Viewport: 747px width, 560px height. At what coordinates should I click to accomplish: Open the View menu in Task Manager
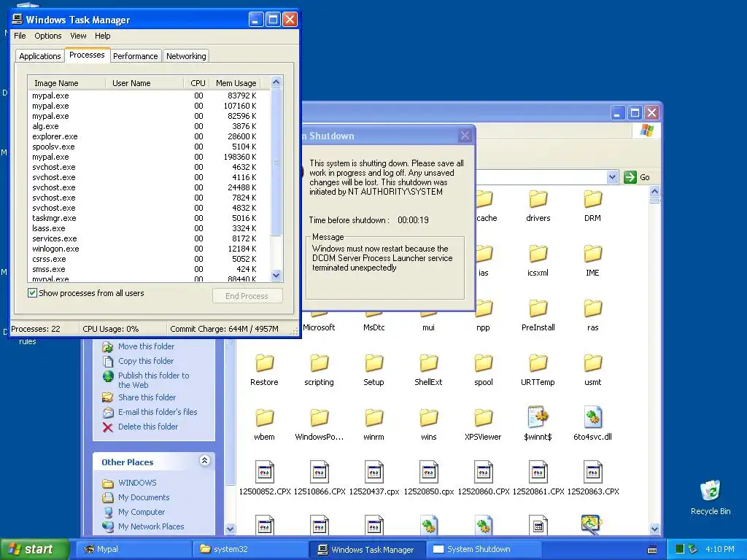[x=78, y=36]
